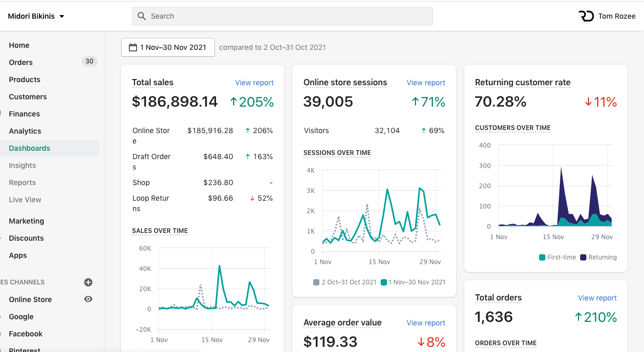Open the 1 Nov–30 Nov 2021 date picker
The width and height of the screenshot is (644, 352).
tap(168, 47)
